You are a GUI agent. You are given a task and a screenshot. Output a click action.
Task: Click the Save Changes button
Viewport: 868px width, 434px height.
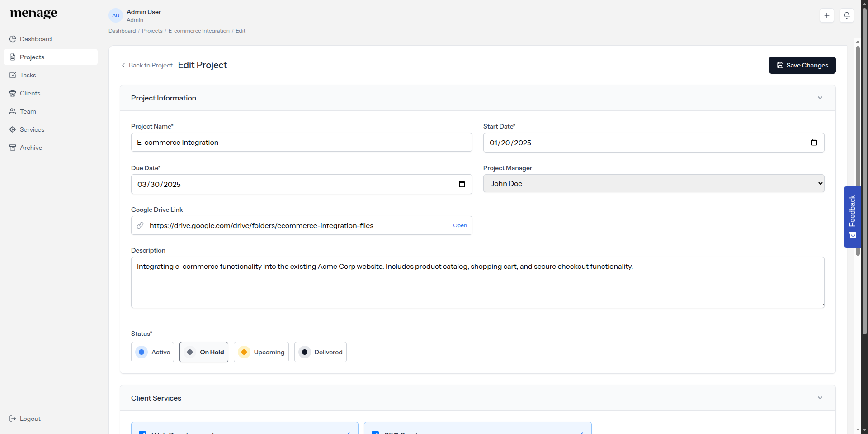click(x=802, y=65)
